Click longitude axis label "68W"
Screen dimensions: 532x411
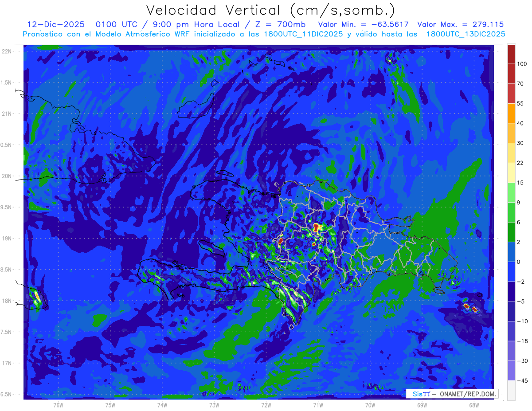pyautogui.click(x=474, y=405)
